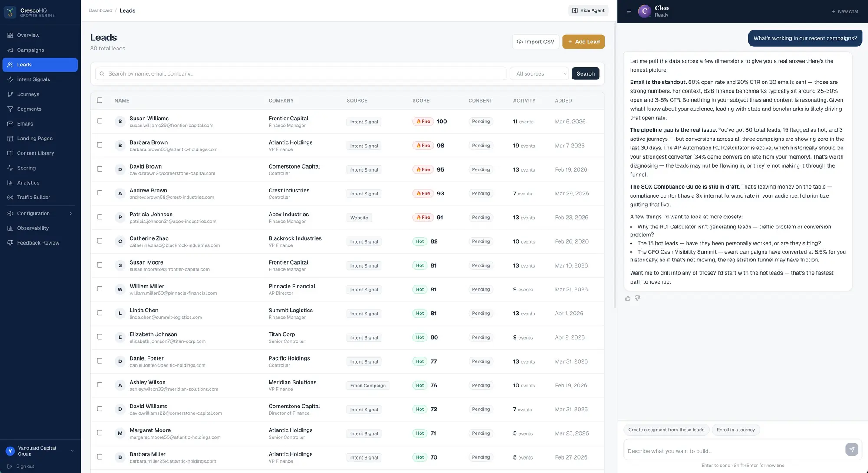Viewport: 868px width, 473px height.
Task: Click the Email Campaign source tag
Action: coord(368,386)
